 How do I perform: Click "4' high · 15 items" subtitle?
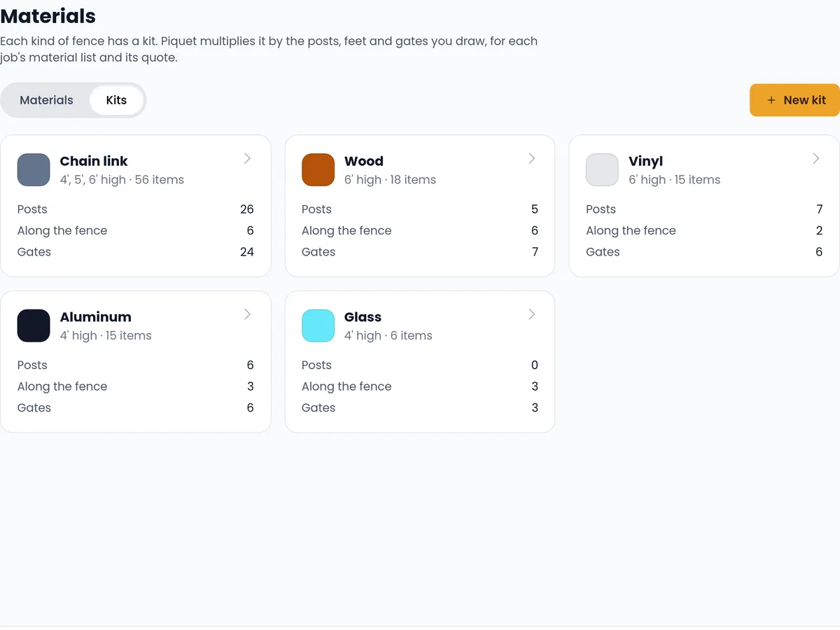tap(106, 336)
